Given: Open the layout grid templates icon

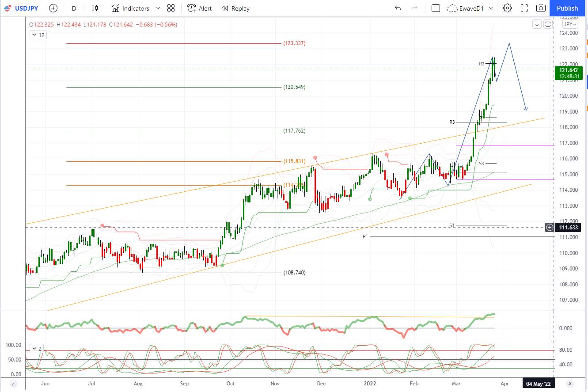Looking at the screenshot, I should [x=171, y=8].
